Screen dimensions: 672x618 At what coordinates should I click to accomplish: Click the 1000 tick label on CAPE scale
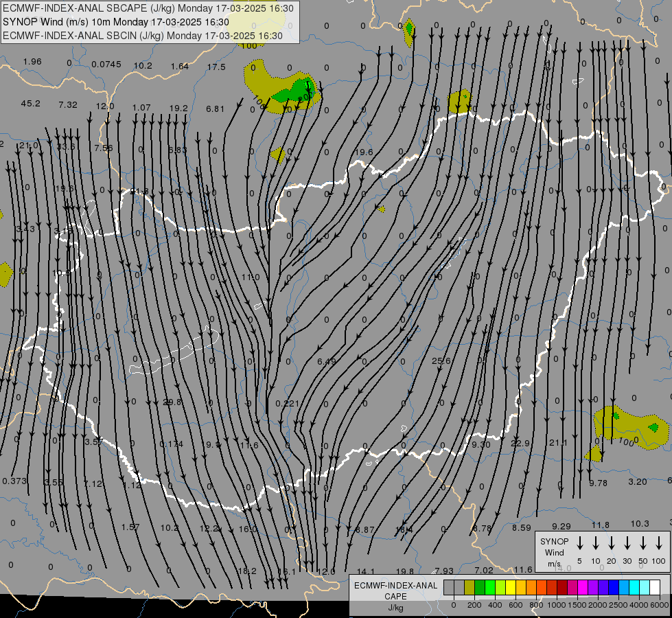click(x=556, y=605)
